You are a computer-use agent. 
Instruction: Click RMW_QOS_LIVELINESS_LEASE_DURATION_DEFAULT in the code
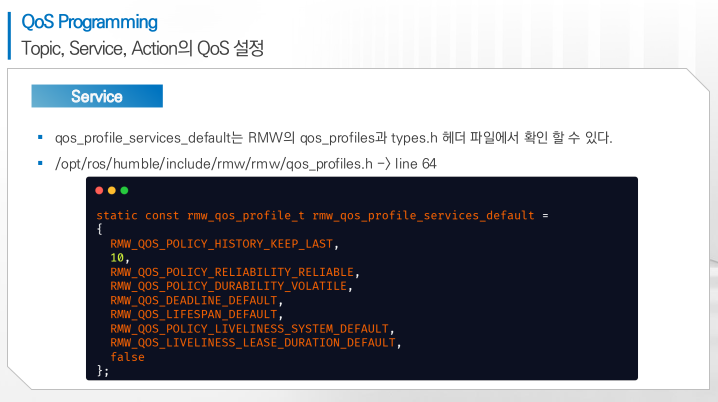[x=253, y=343]
